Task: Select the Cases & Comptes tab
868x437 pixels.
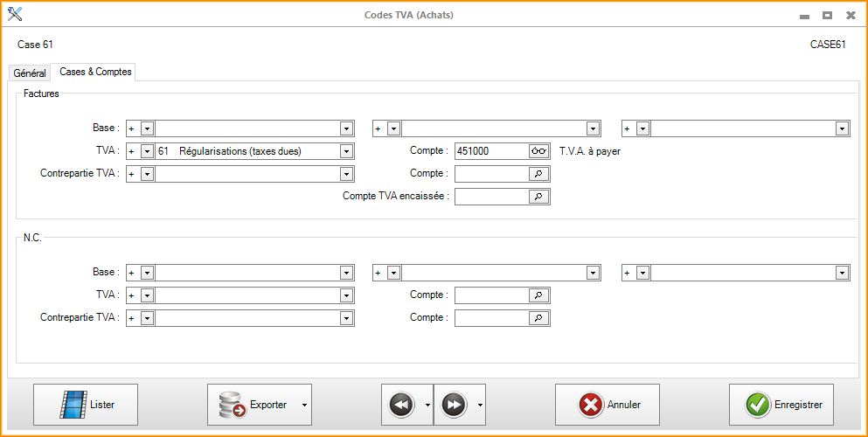Action: click(95, 73)
